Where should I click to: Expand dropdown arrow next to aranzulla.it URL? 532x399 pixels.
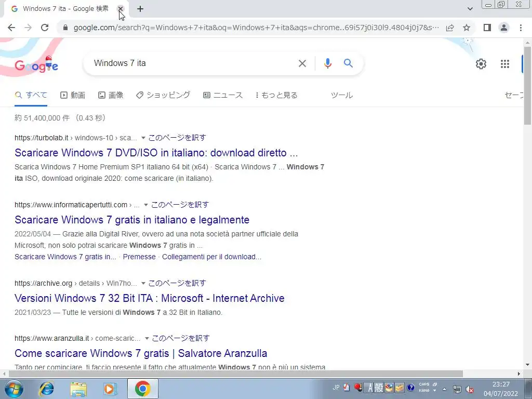point(147,338)
